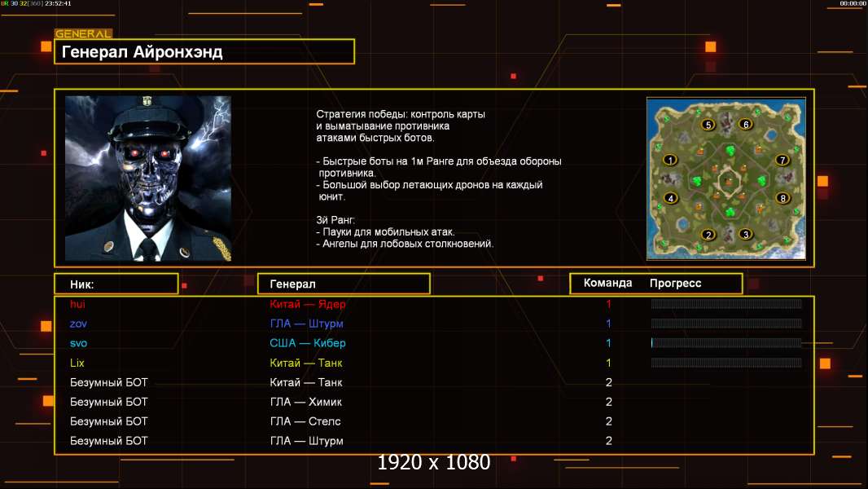
Task: Select player nickname 'zov'
Action: click(78, 324)
